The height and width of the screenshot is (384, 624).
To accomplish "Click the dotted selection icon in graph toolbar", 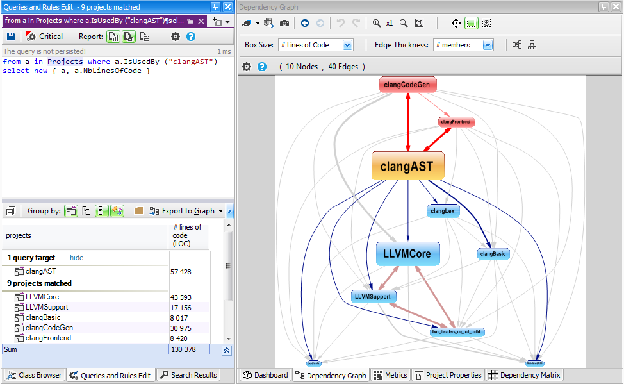I will (x=486, y=23).
